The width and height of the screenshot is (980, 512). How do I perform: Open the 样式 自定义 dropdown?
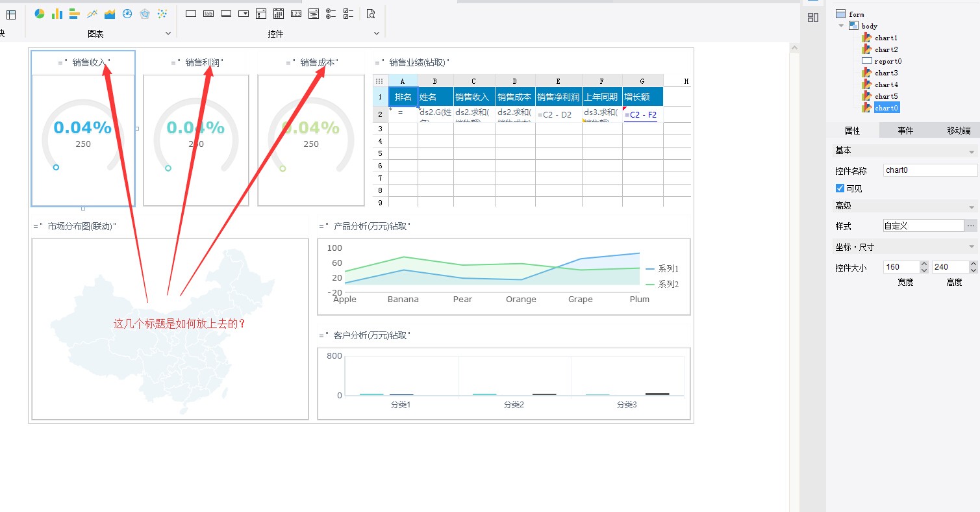(923, 225)
